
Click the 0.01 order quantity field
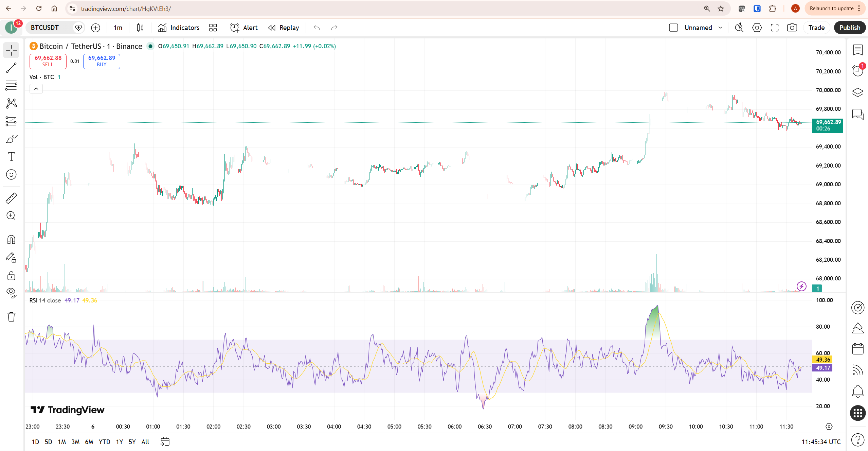[74, 61]
